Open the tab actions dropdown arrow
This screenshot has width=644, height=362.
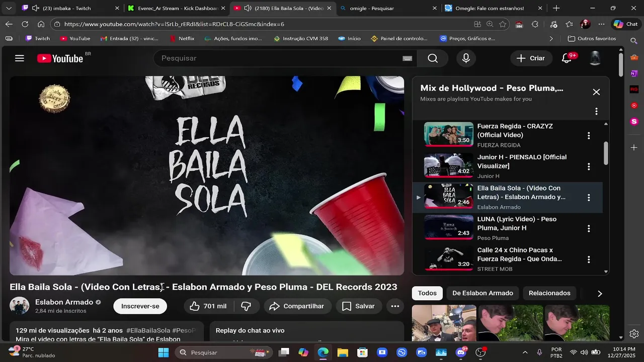click(9, 8)
